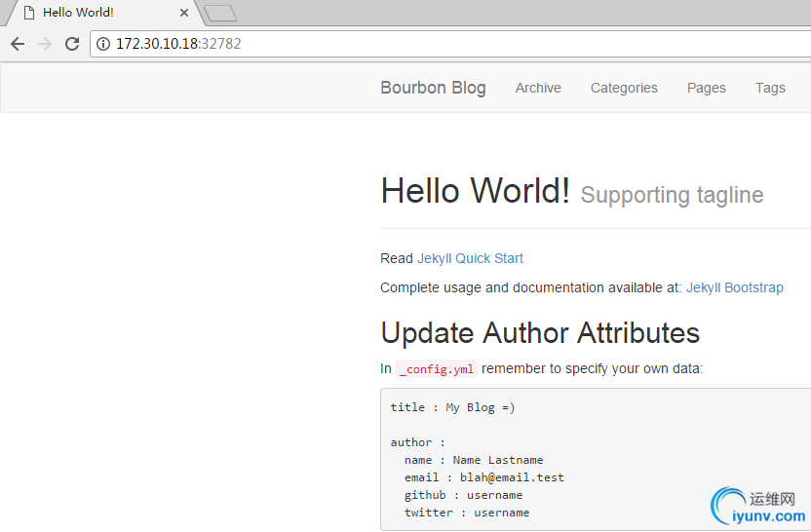Viewport: 811px width, 532px height.
Task: Click the browser forward arrow
Action: 45,44
